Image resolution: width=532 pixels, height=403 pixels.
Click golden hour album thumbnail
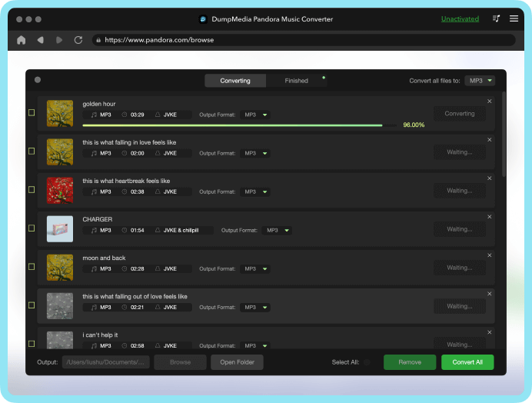click(60, 113)
